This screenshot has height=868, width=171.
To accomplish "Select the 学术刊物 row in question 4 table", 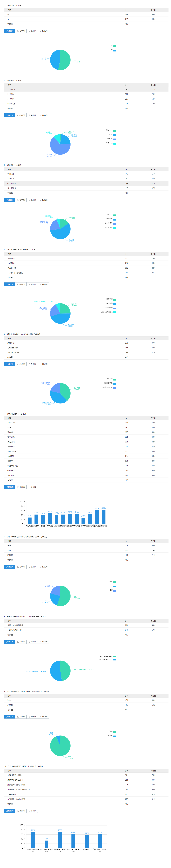I will [86, 263].
